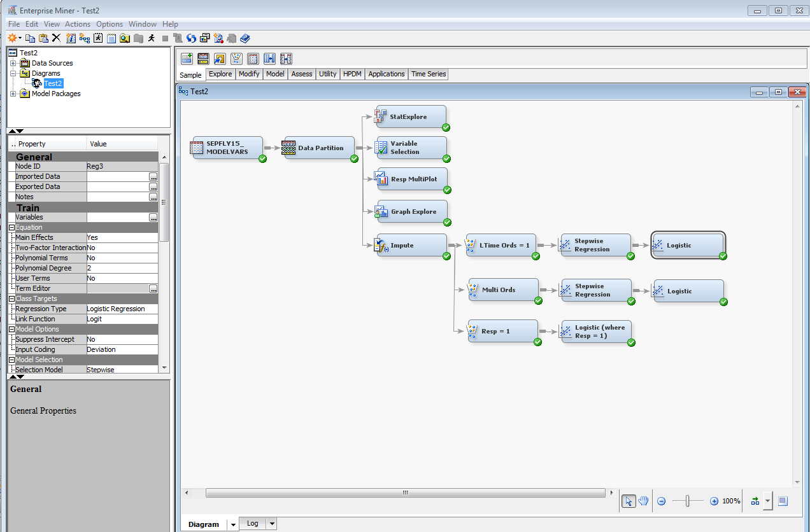
Task: Set Main Effects to No
Action: tap(121, 237)
